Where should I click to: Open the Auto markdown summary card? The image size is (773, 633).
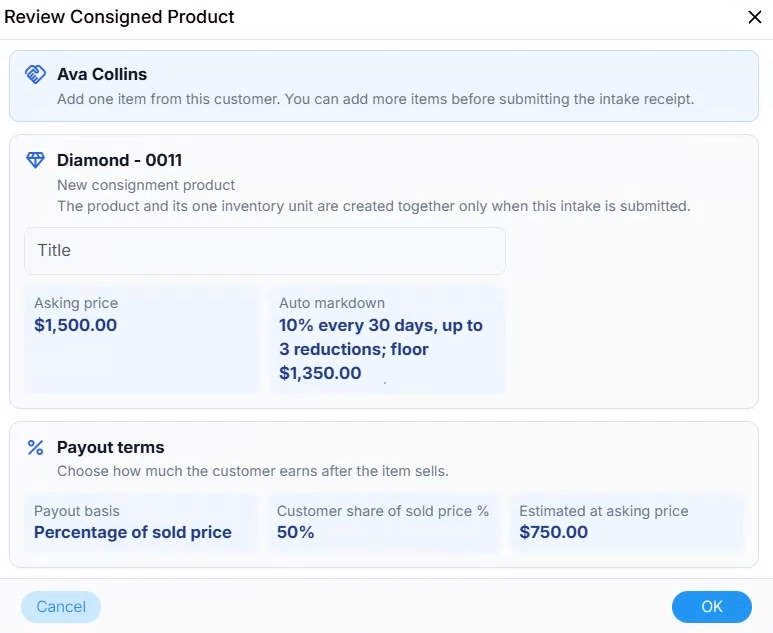pyautogui.click(x=387, y=340)
